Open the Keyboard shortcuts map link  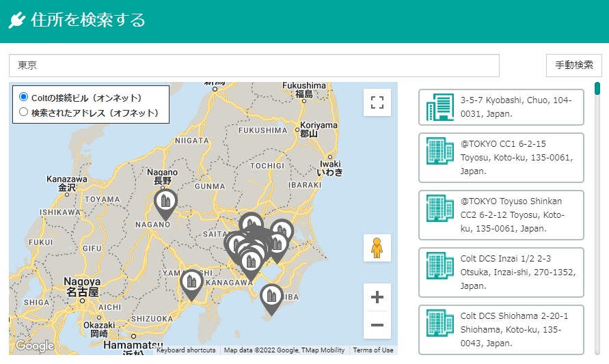186,350
